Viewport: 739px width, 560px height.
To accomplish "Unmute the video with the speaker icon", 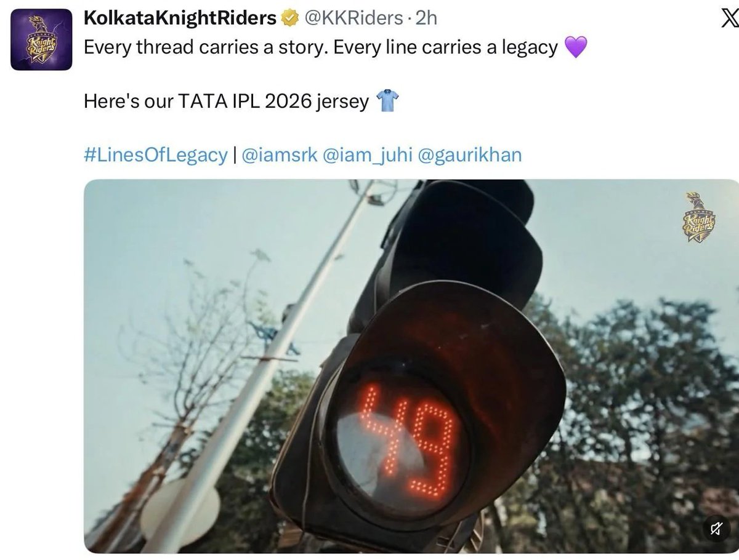I will point(717,528).
